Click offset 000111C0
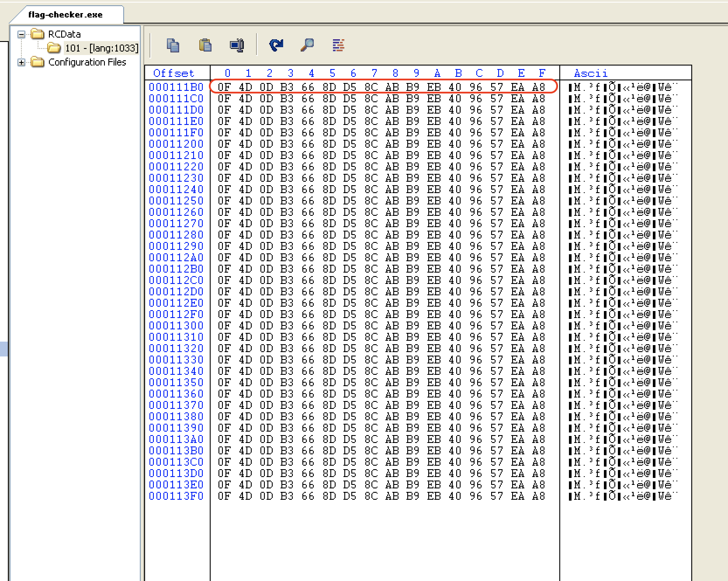Screen dimensions: 728x581 point(177,98)
